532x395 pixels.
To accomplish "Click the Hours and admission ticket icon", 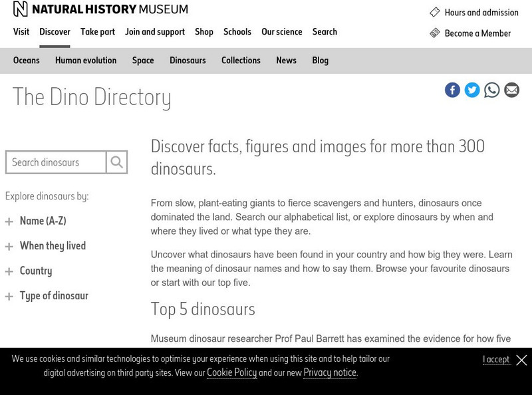I will click(x=435, y=12).
